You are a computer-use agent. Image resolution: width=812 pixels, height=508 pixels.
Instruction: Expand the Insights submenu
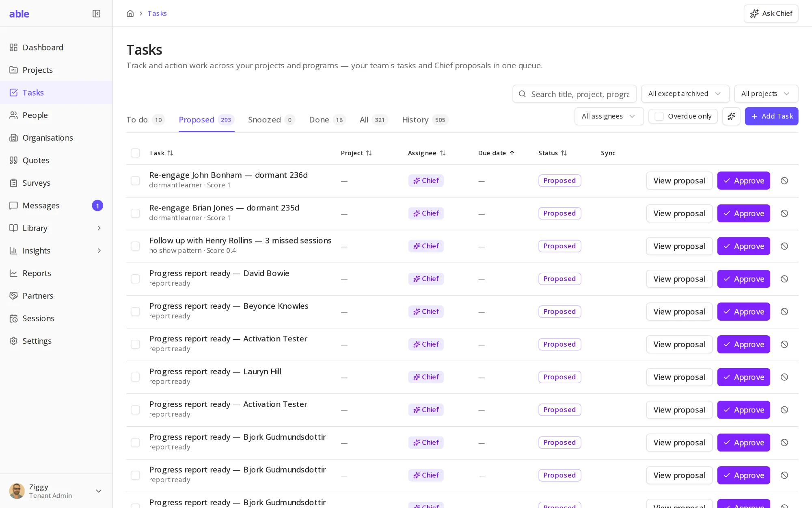(99, 251)
